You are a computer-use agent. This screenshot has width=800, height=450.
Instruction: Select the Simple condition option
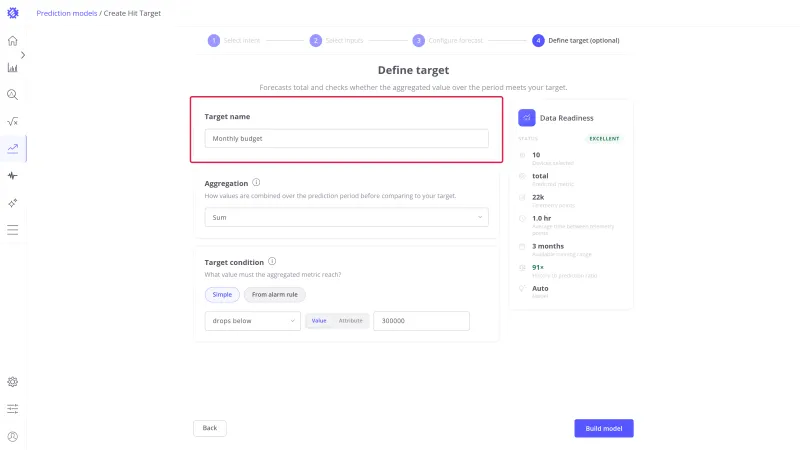(x=222, y=294)
